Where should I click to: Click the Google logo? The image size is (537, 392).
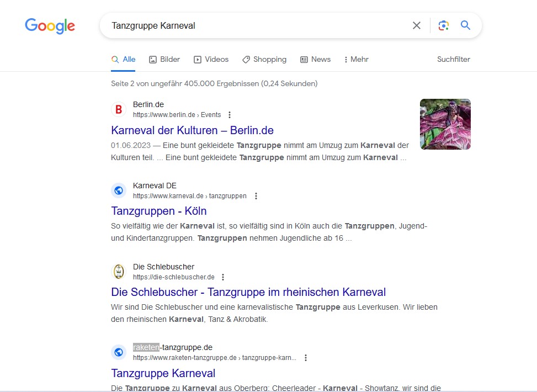tap(50, 26)
